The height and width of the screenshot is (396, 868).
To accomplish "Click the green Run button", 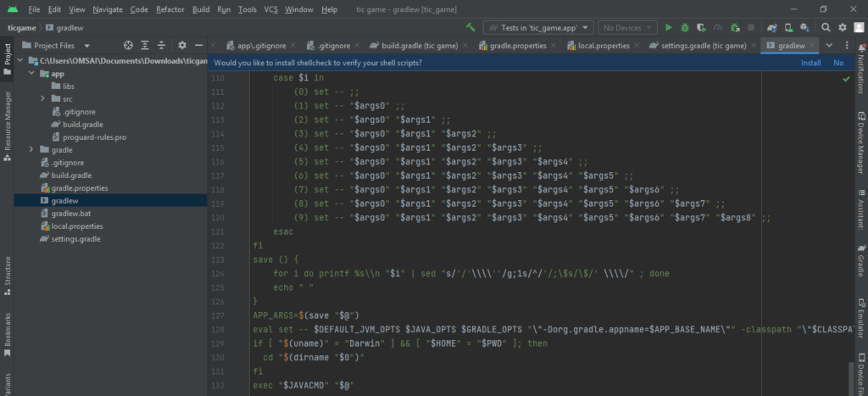I will tap(669, 27).
